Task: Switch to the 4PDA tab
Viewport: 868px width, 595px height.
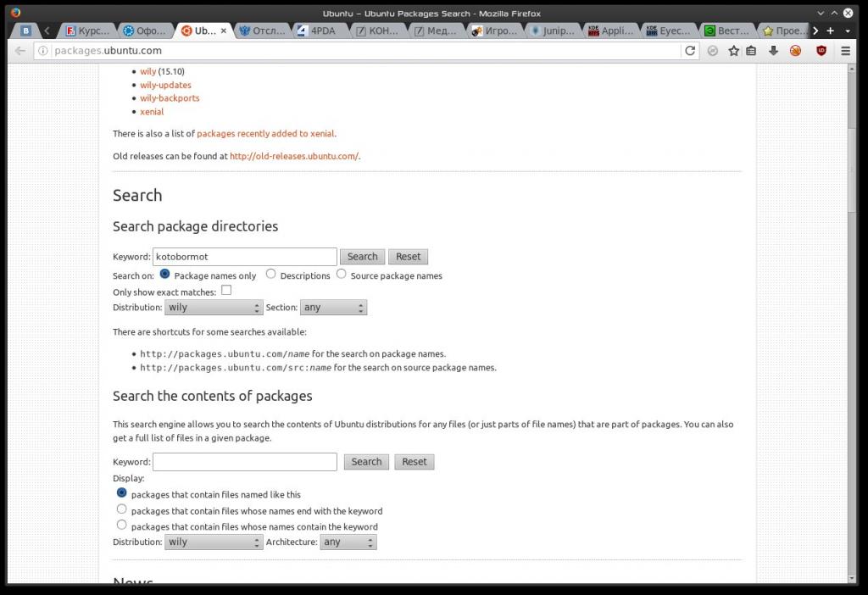Action: tap(320, 31)
